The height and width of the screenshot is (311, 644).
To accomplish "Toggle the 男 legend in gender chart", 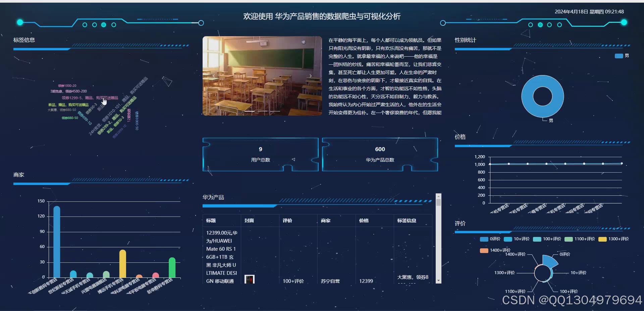I will 622,56.
